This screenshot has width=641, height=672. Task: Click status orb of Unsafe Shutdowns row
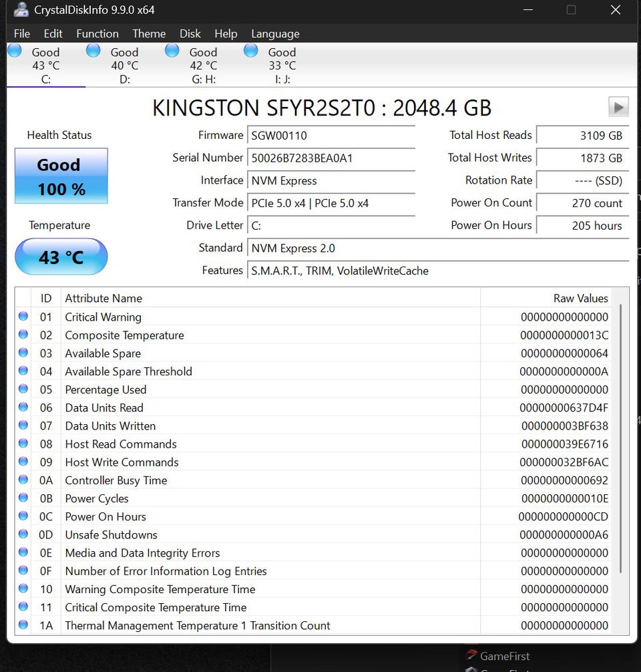coord(23,534)
